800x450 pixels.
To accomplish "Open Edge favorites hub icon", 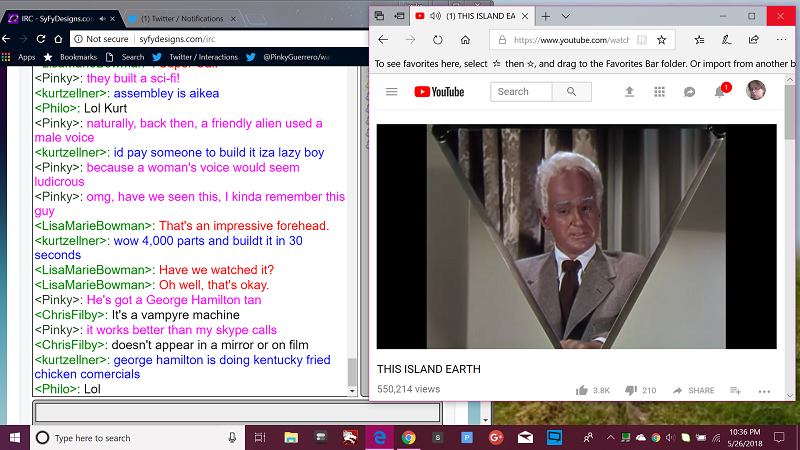I will pos(699,40).
